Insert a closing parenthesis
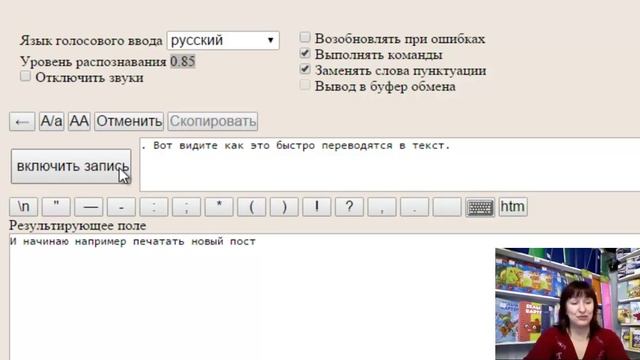Image resolution: width=640 pixels, height=360 pixels. [284, 207]
